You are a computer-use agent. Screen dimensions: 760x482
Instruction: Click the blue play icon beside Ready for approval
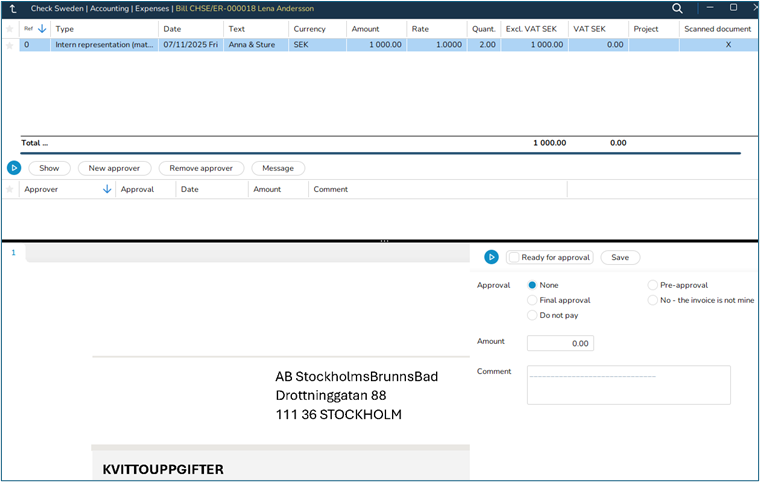(491, 257)
